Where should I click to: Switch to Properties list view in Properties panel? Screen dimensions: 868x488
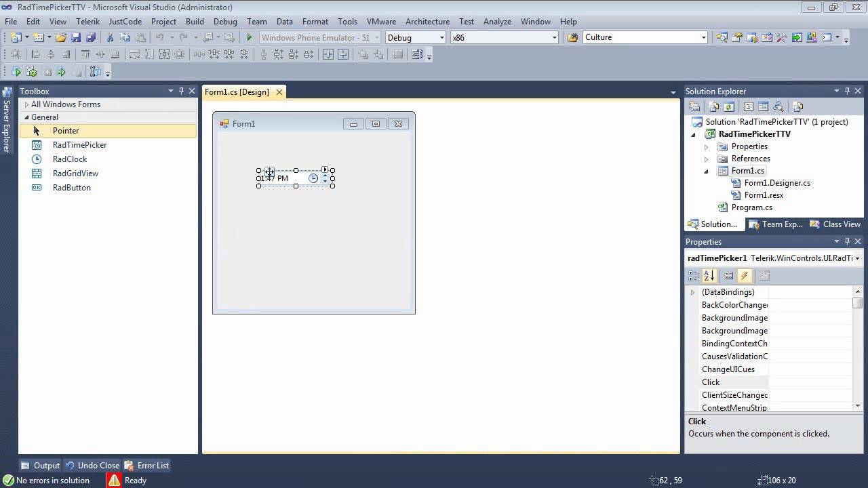point(729,276)
